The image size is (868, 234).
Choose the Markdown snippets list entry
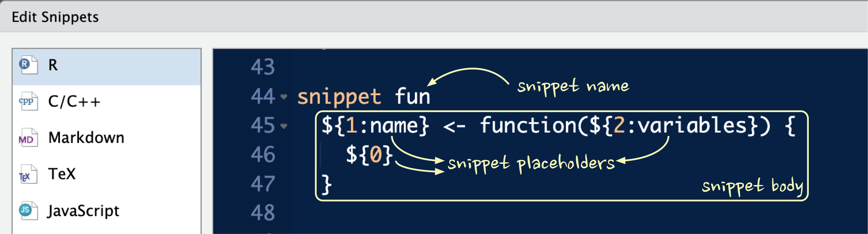[107, 138]
